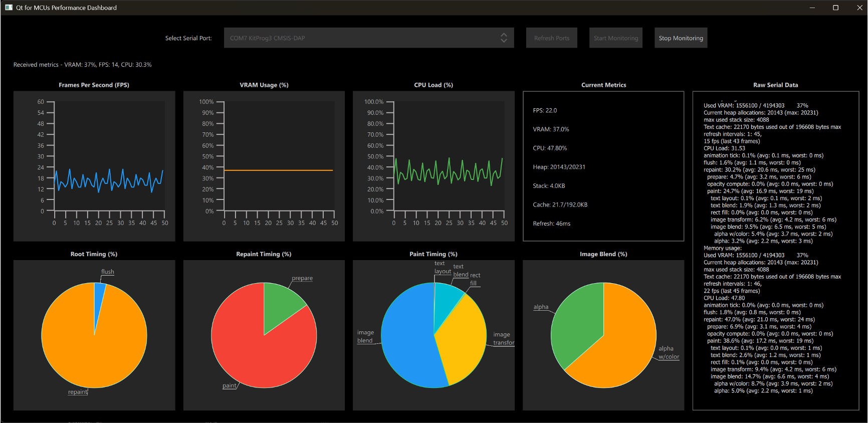The height and width of the screenshot is (423, 868).
Task: Minimize the Performance Dashboard window
Action: [812, 8]
